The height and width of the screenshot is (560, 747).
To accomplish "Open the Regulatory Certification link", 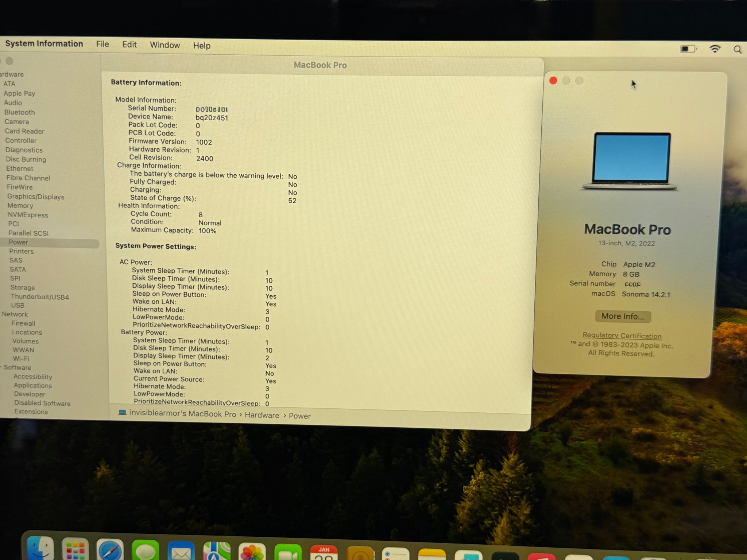I will click(x=622, y=335).
